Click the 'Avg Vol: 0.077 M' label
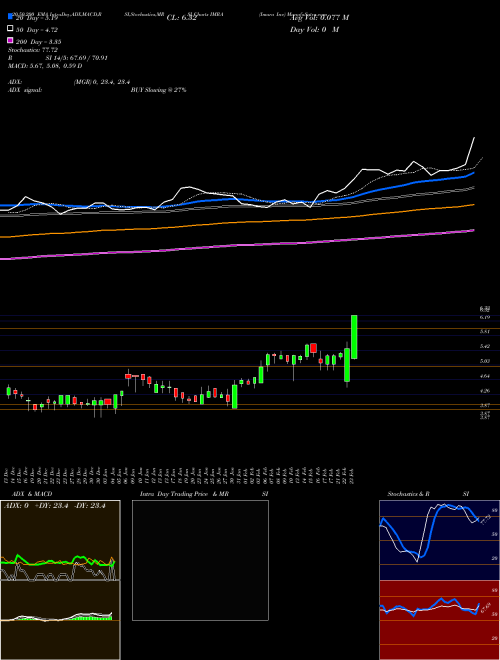 319,18
